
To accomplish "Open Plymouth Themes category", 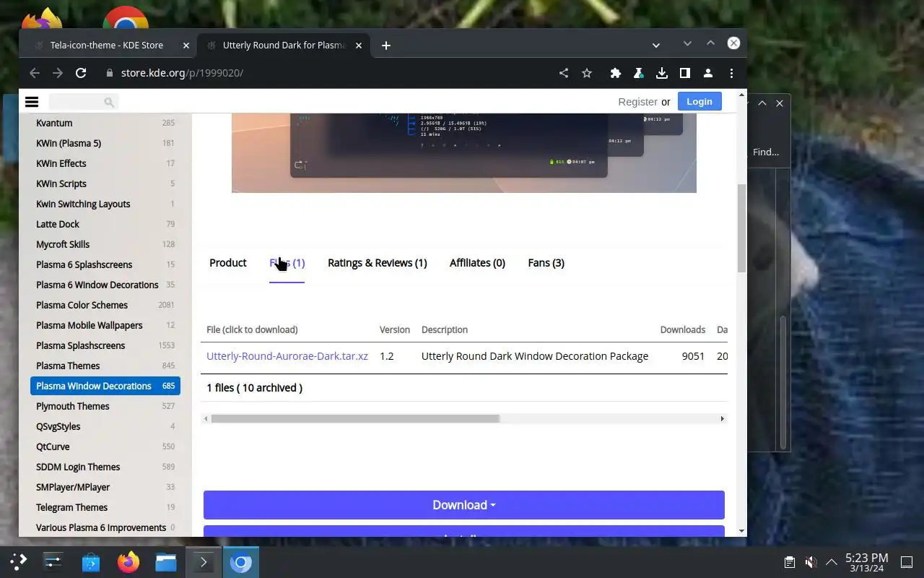I will [73, 406].
